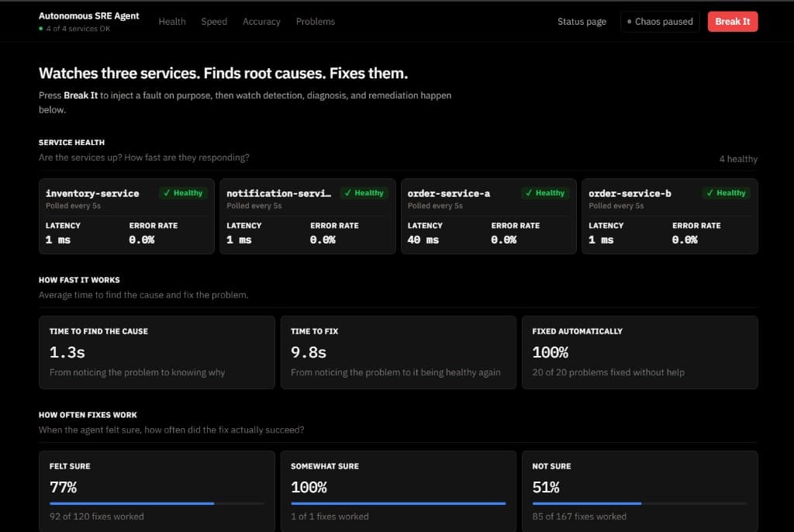Click 'Polled every 5s' under order-service-a
This screenshot has width=794, height=532.
coord(434,206)
